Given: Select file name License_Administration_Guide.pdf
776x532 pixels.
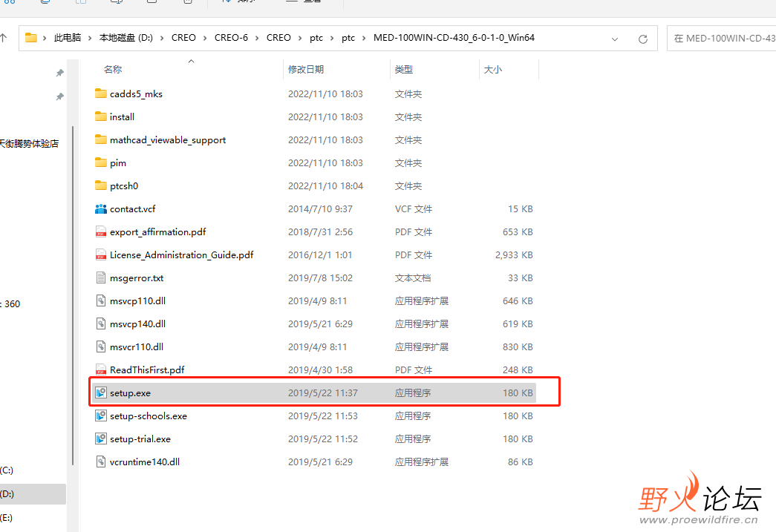Looking at the screenshot, I should coord(182,255).
